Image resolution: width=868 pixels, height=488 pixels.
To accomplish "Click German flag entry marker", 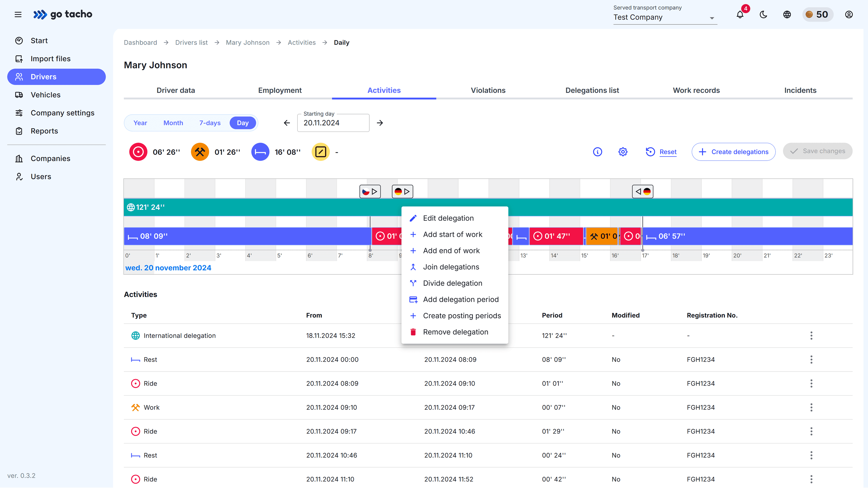I will coord(402,192).
